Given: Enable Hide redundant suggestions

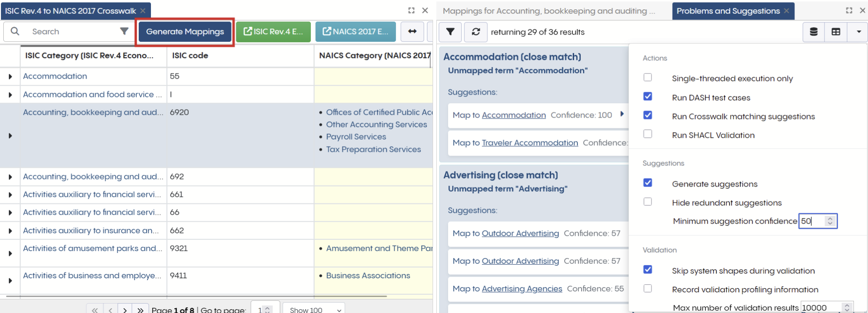Looking at the screenshot, I should (x=648, y=202).
